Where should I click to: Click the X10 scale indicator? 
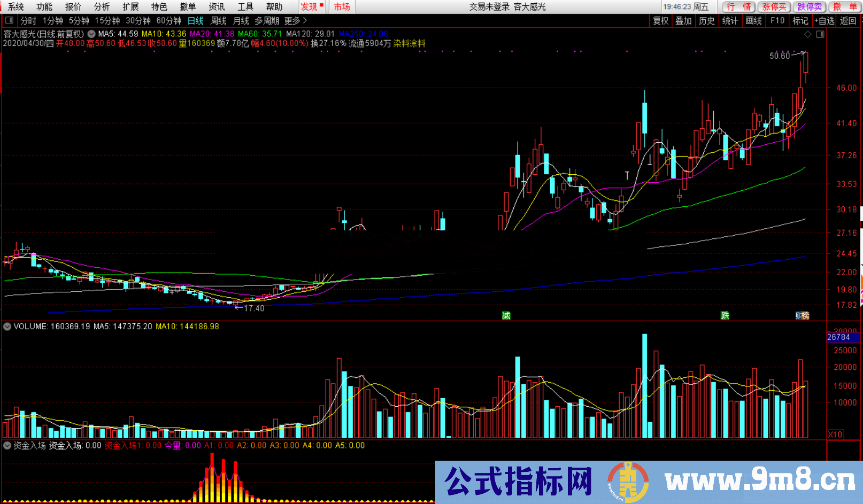835,435
